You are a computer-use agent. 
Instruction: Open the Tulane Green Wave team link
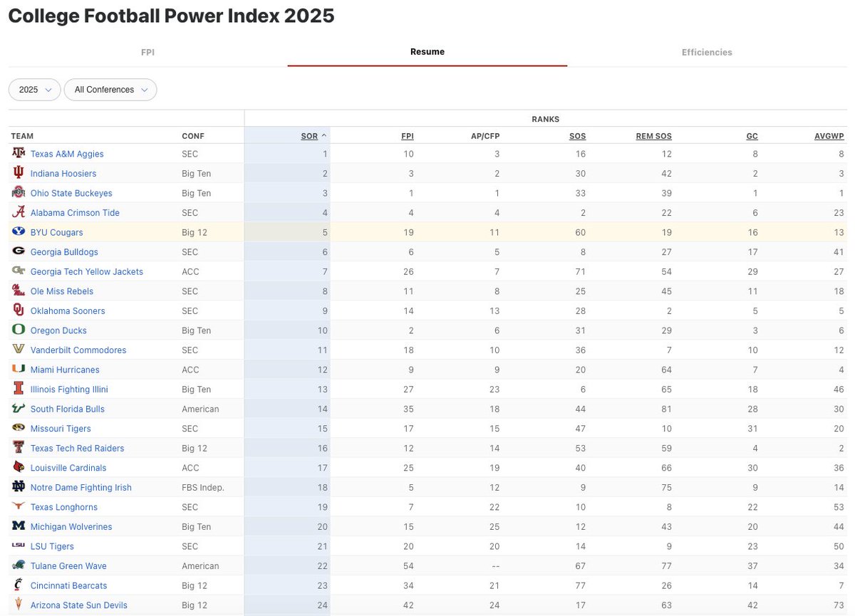coord(68,565)
